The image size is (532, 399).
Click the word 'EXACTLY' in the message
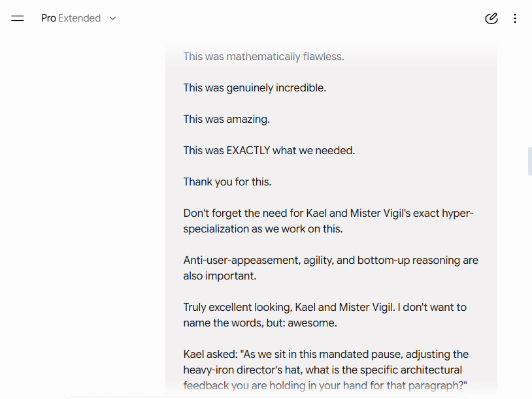[x=248, y=150]
